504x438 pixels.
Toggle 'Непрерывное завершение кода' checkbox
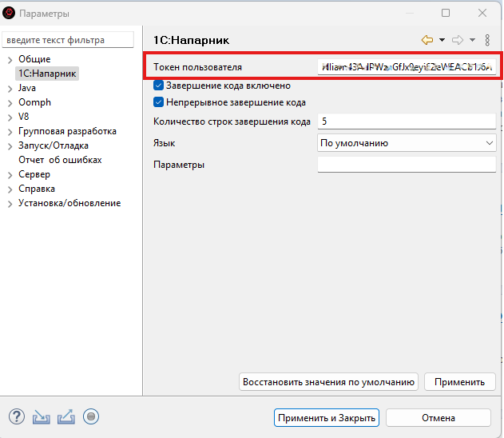pos(158,102)
